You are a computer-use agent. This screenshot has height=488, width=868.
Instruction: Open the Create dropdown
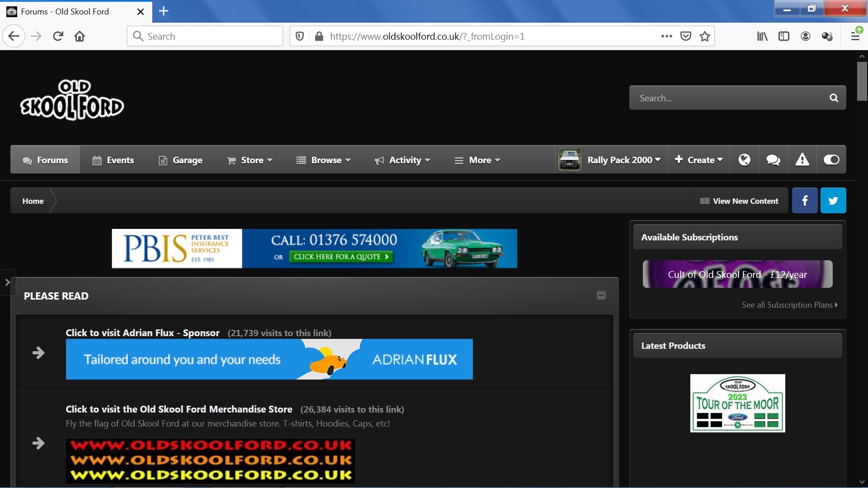699,160
